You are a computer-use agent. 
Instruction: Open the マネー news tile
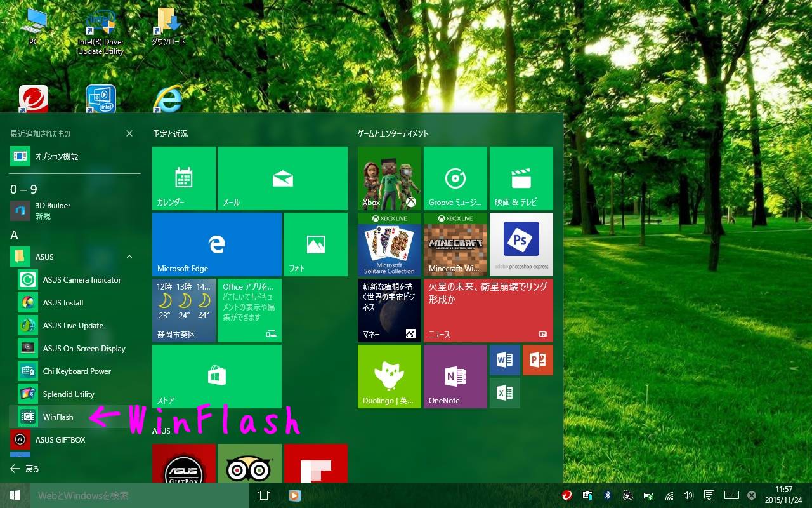point(390,311)
